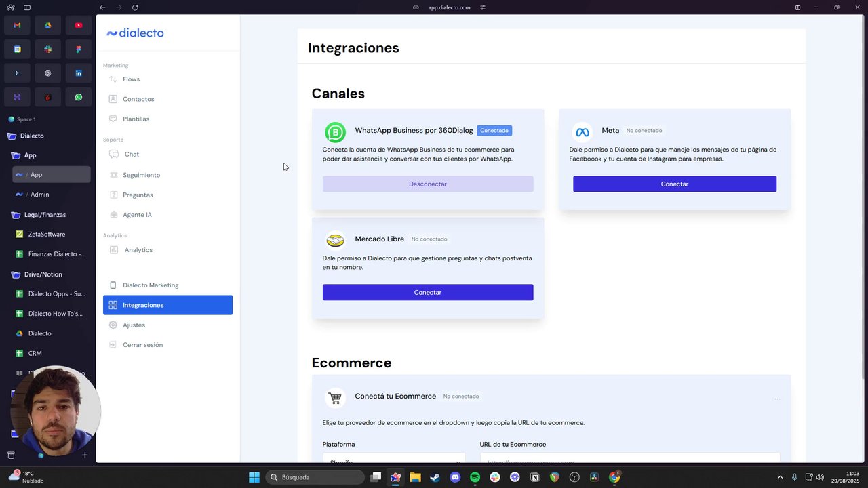Open the YouTube pinned tab
The image size is (868, 488).
pos(79,25)
